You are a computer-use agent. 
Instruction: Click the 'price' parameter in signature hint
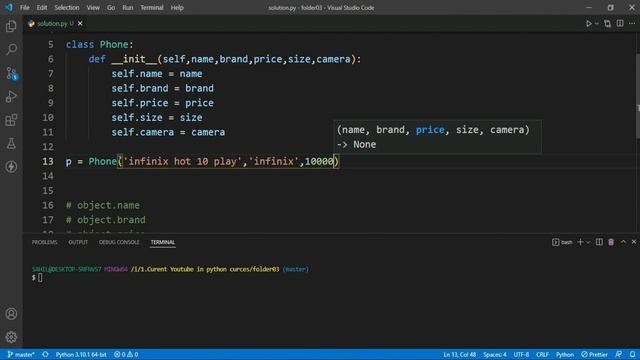pyautogui.click(x=430, y=130)
